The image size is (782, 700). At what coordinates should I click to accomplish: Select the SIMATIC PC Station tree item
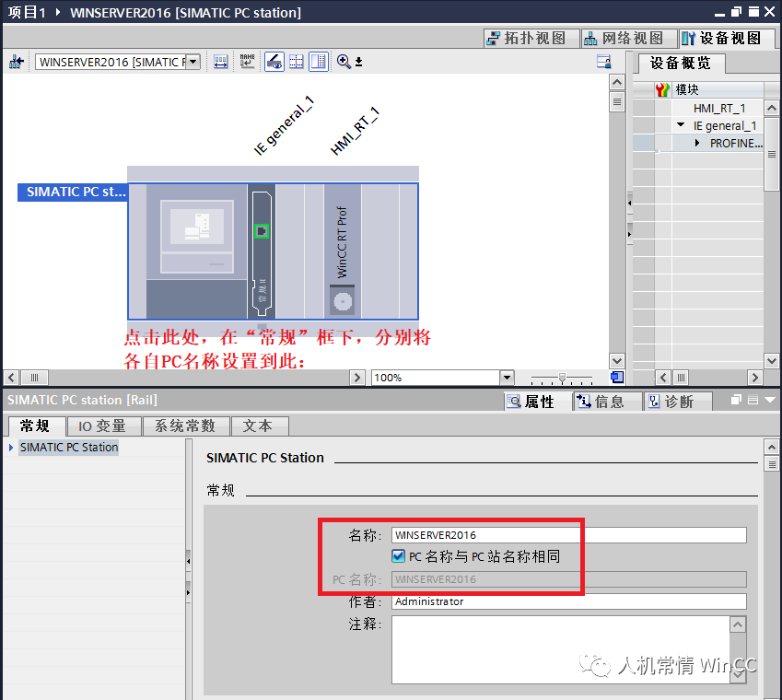pos(69,448)
